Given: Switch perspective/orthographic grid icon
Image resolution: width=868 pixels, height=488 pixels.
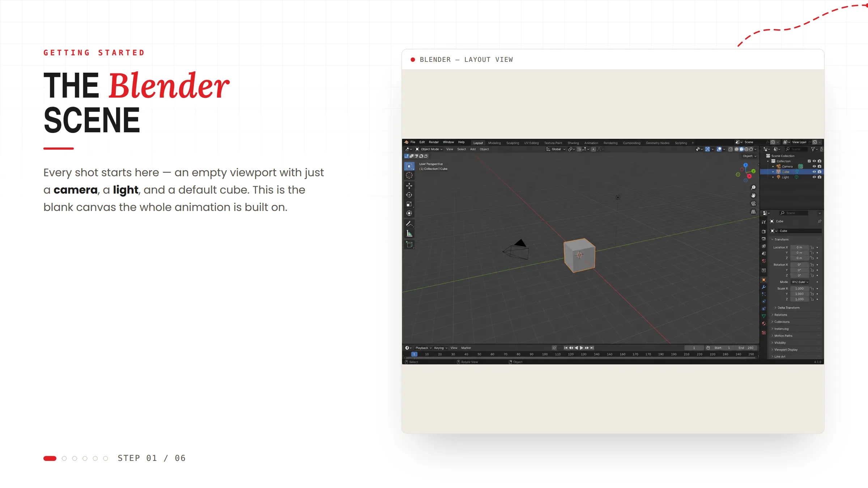Looking at the screenshot, I should [753, 212].
